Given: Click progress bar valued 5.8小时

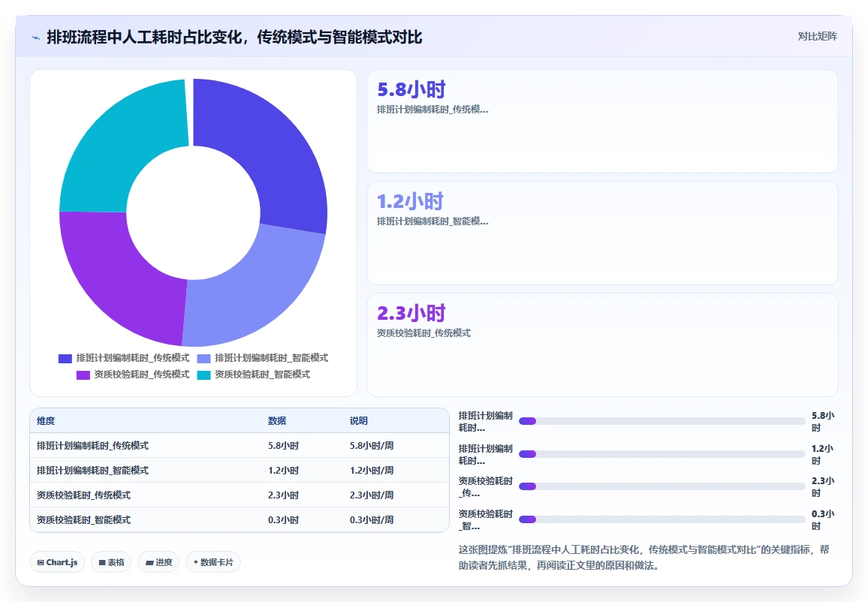Looking at the screenshot, I should coord(662,421).
